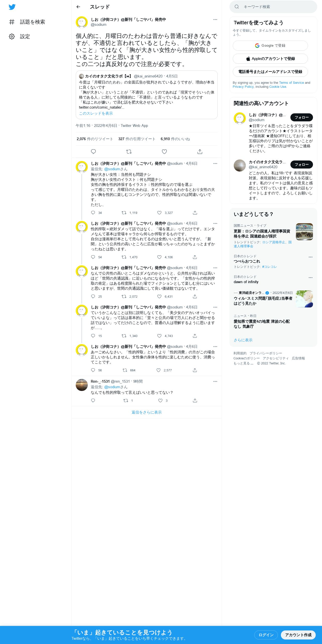The height and width of the screenshot is (644, 322).
Task: Open more options on ていうかこんなこと reply
Action: (215, 307)
